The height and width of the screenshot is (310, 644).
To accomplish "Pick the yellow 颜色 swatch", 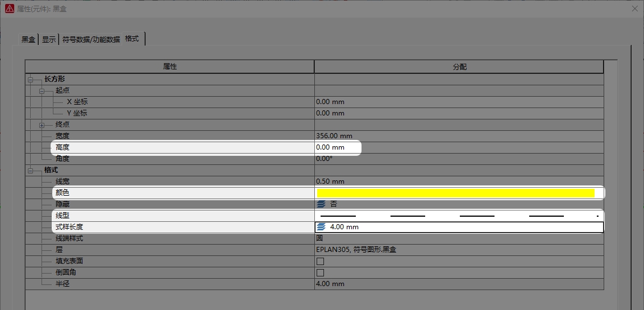I will (455, 193).
